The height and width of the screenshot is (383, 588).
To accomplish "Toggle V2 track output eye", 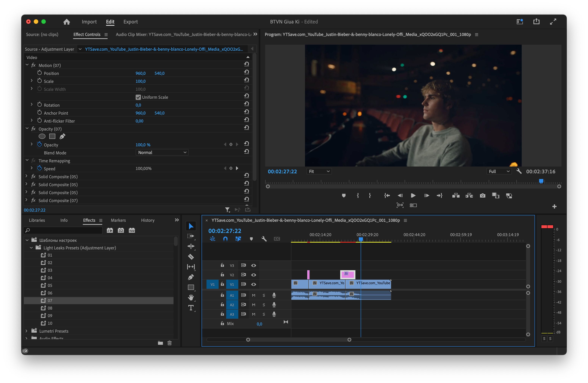I will click(x=253, y=275).
